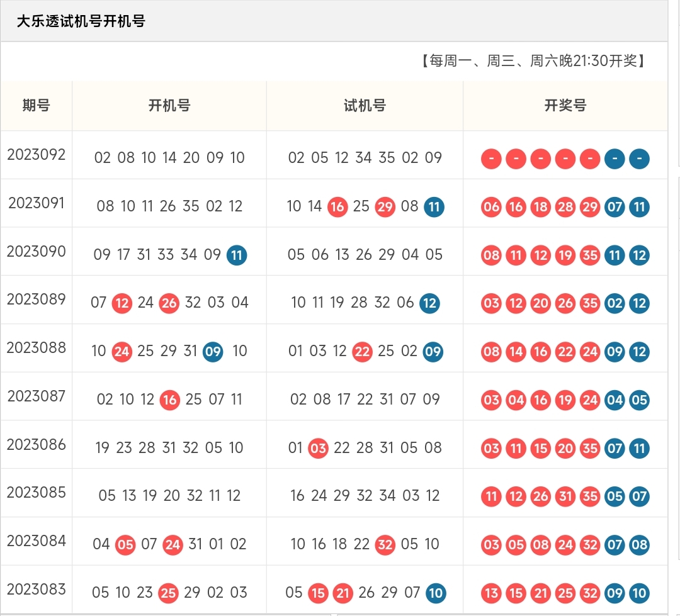Click red ball 12 in 2023089 开机号

[122, 303]
